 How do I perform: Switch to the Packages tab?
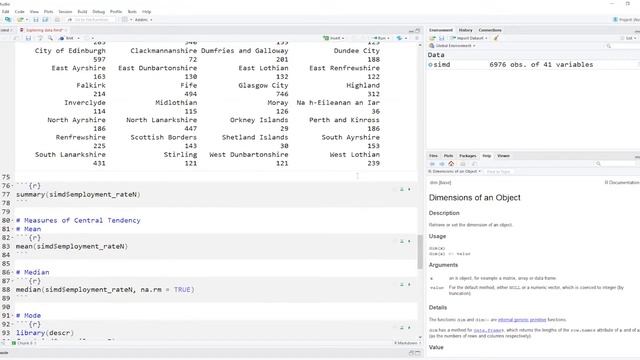[x=468, y=156]
